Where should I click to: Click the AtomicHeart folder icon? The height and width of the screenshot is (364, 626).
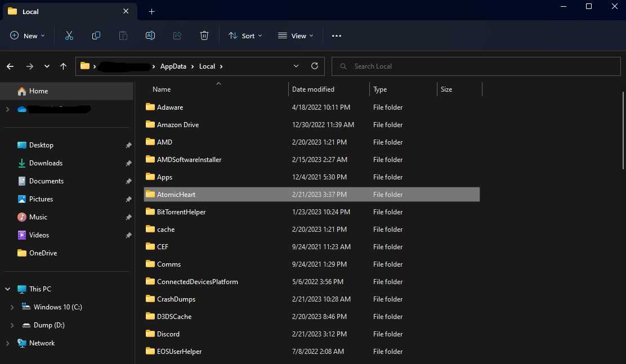[150, 194]
